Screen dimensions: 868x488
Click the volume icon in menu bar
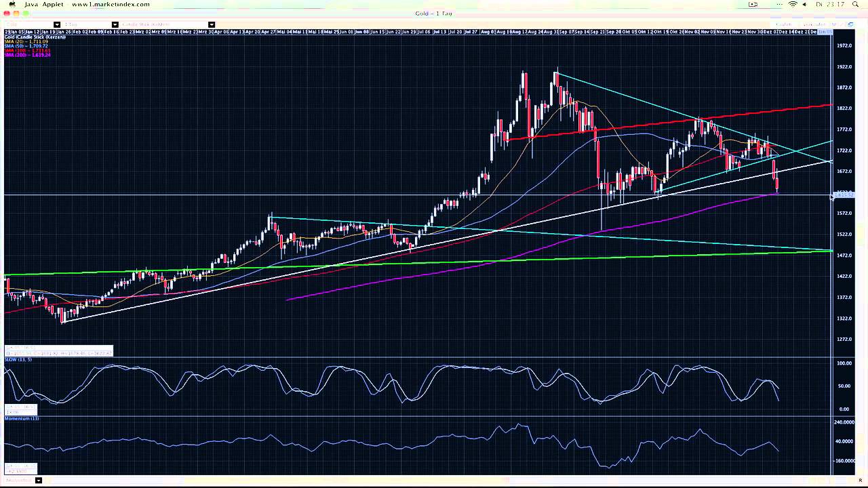804,4
